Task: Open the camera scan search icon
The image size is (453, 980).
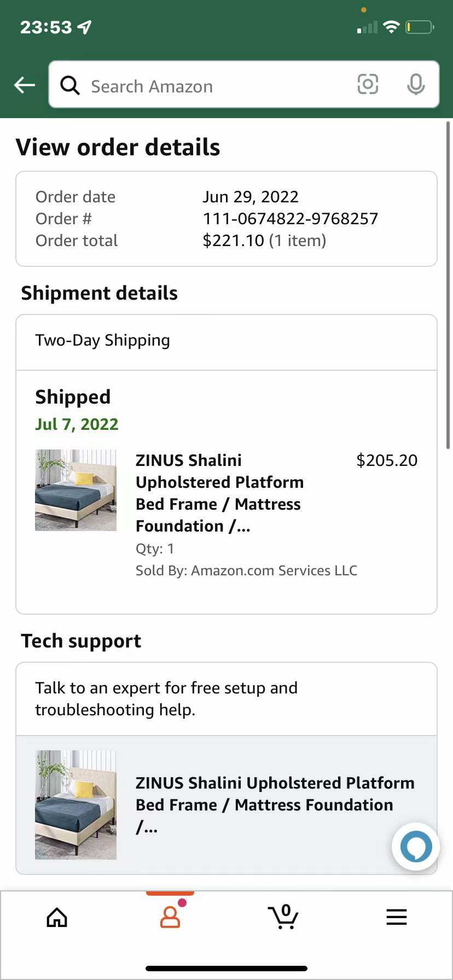Action: [x=368, y=84]
